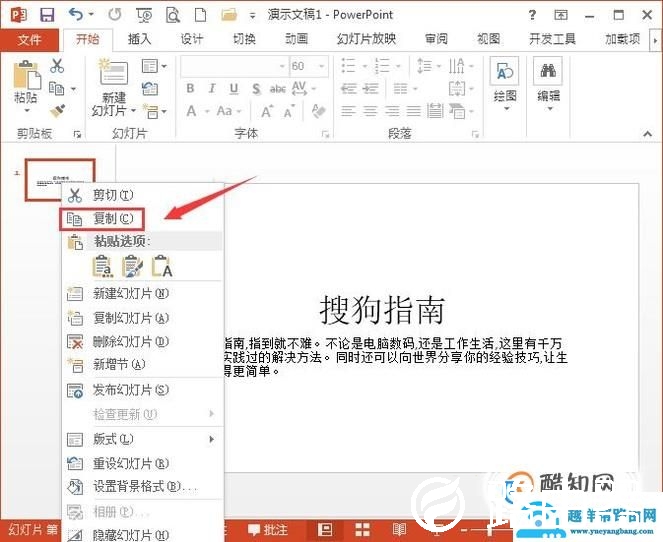Choose 重设幻灯片(R) in context menu
663x542 pixels.
coord(142,463)
